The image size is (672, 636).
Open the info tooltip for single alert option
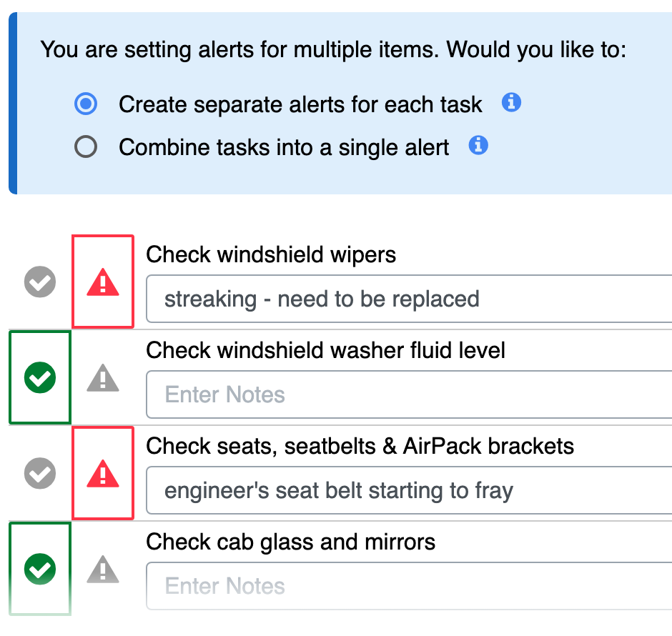coord(478,146)
